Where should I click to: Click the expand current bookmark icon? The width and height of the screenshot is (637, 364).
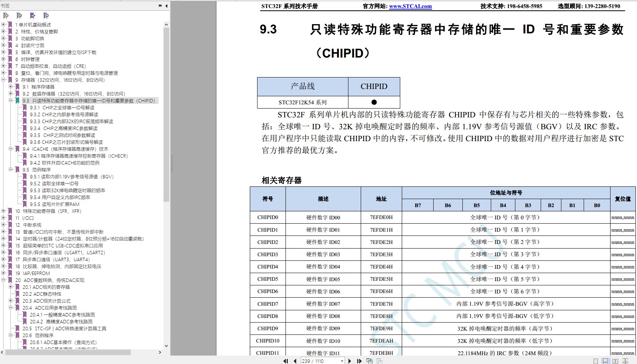pos(33,16)
